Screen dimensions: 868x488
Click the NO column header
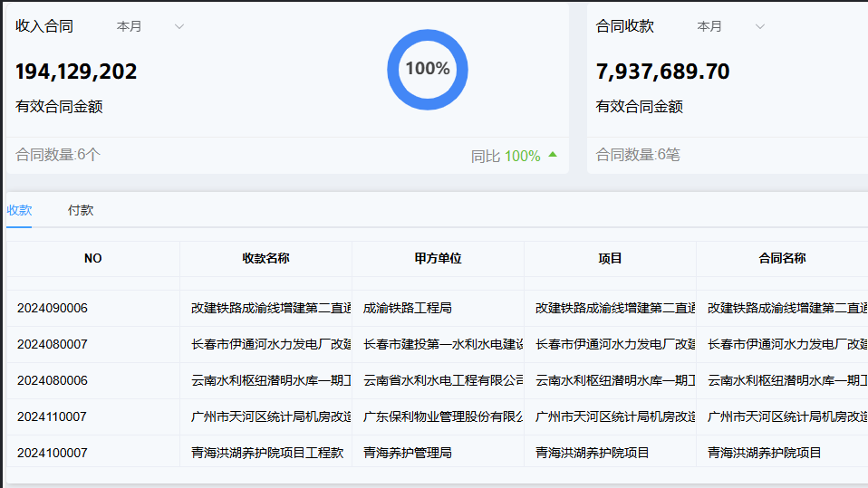(93, 258)
